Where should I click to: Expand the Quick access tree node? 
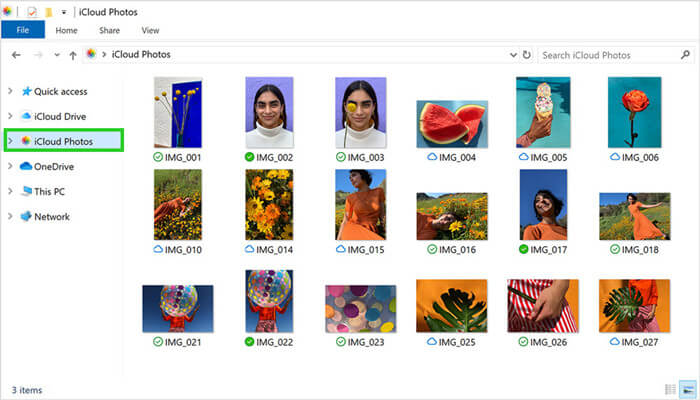10,91
